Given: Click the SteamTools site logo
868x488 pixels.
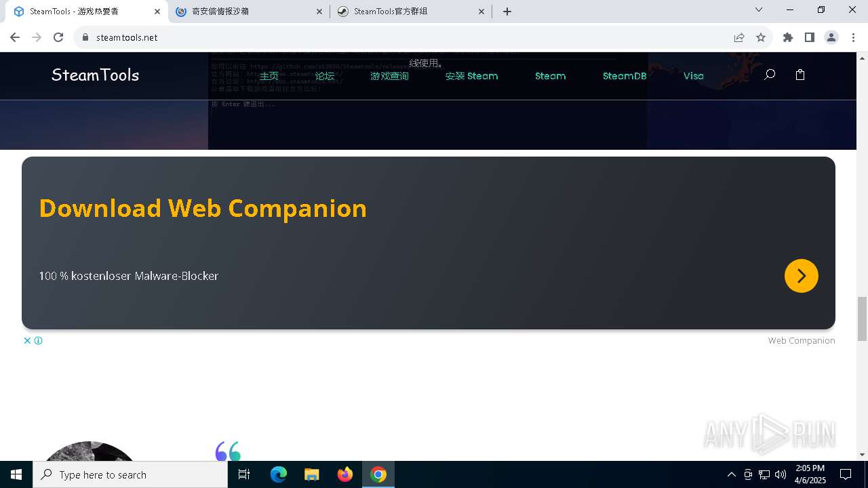Looking at the screenshot, I should pos(95,75).
